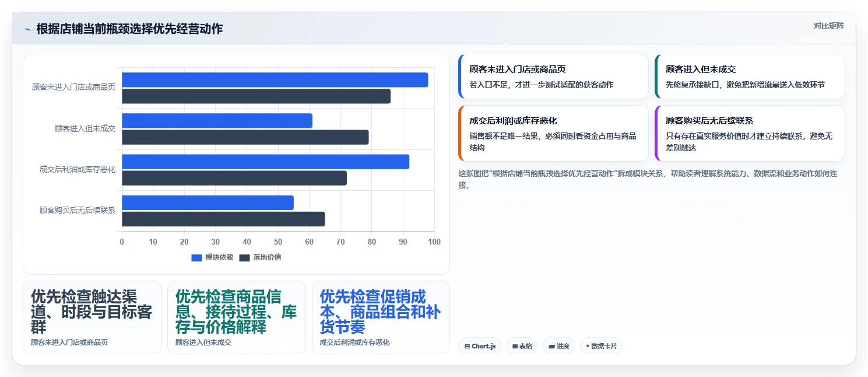
Task: Click the 表格 tag icon
Action: (515, 346)
